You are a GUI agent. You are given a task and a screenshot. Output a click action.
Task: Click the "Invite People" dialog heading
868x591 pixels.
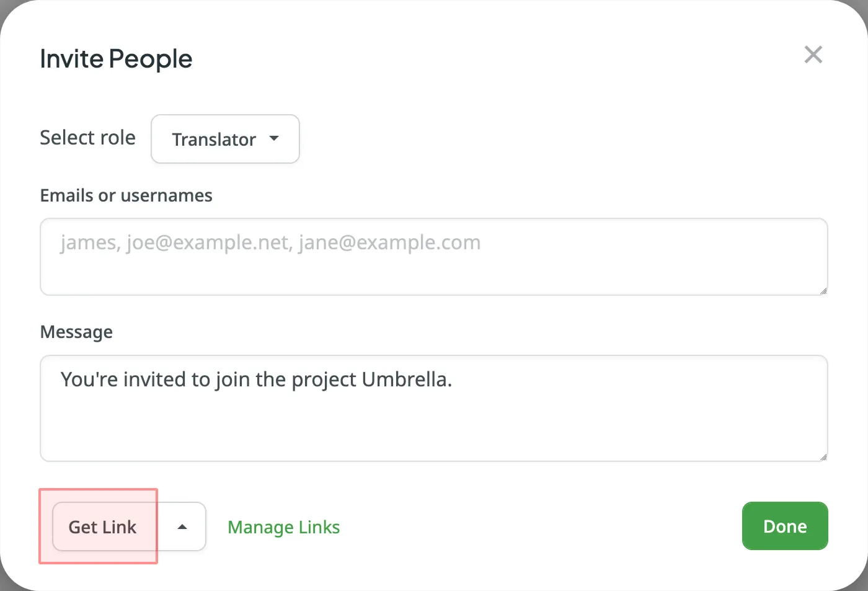116,59
